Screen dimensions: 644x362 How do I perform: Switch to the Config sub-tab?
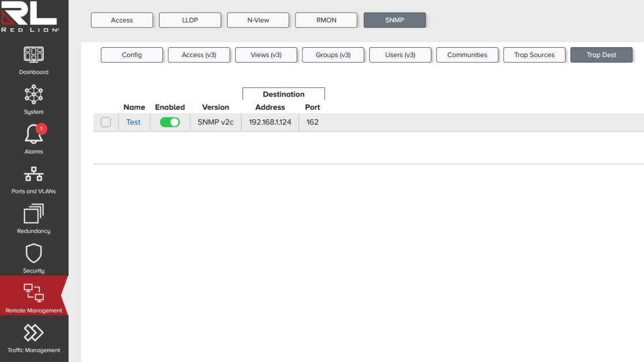[x=131, y=55]
